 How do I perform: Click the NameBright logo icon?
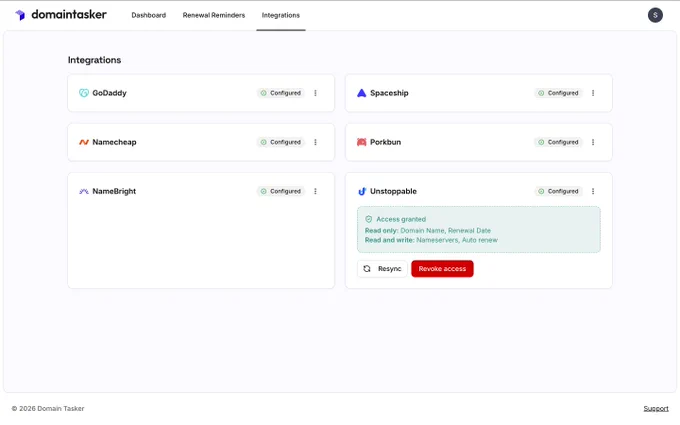click(x=84, y=191)
